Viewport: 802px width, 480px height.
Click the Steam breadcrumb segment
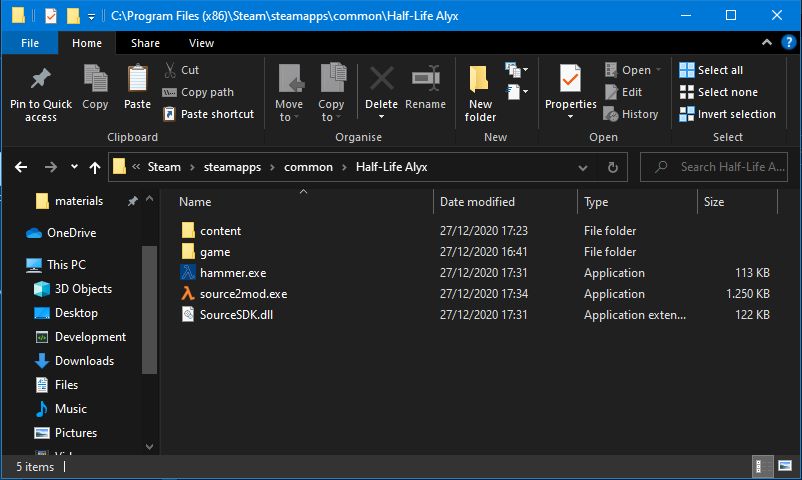[x=164, y=167]
